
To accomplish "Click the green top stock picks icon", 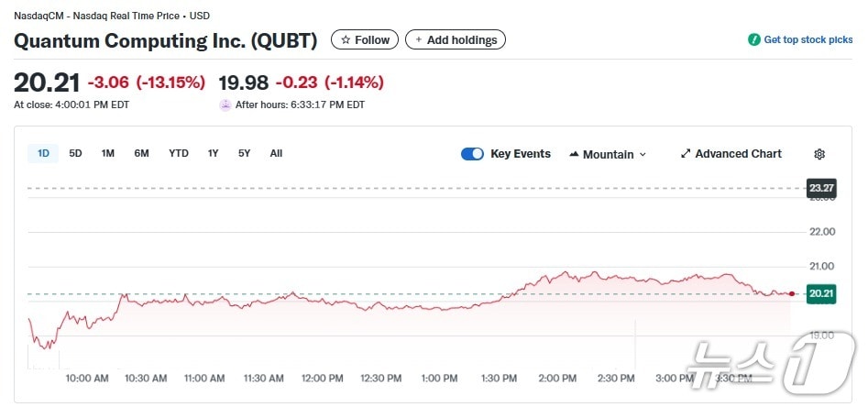I will pos(754,40).
